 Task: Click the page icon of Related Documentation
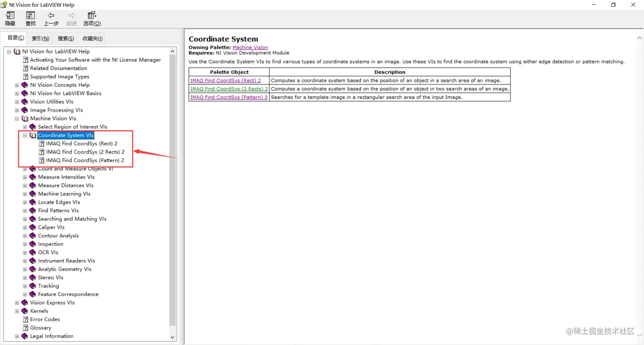click(x=26, y=68)
